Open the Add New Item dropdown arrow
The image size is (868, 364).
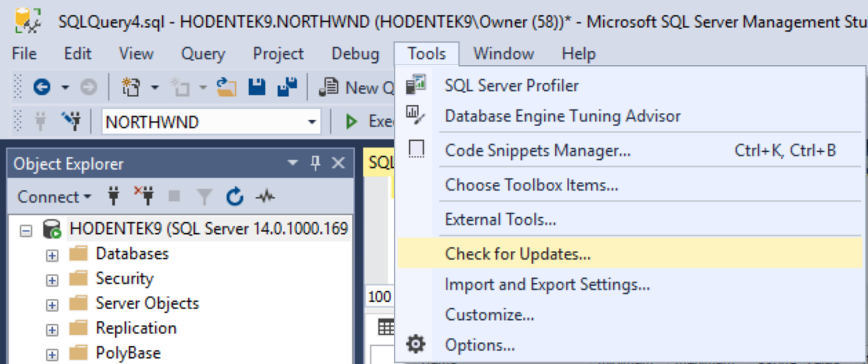(x=203, y=87)
